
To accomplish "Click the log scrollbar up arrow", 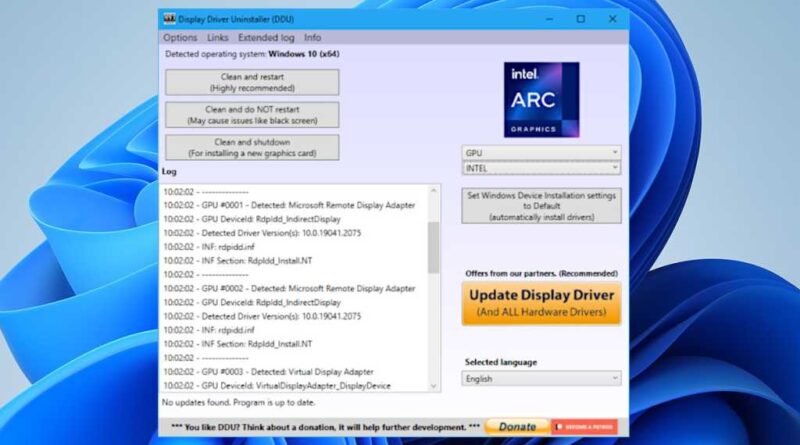I will tap(434, 190).
